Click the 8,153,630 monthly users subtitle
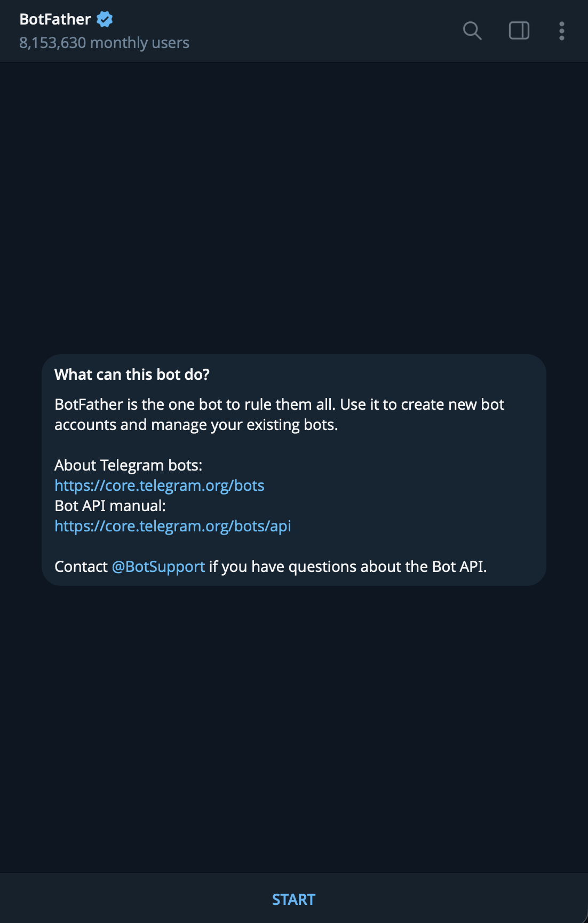The image size is (588, 923). click(x=104, y=43)
